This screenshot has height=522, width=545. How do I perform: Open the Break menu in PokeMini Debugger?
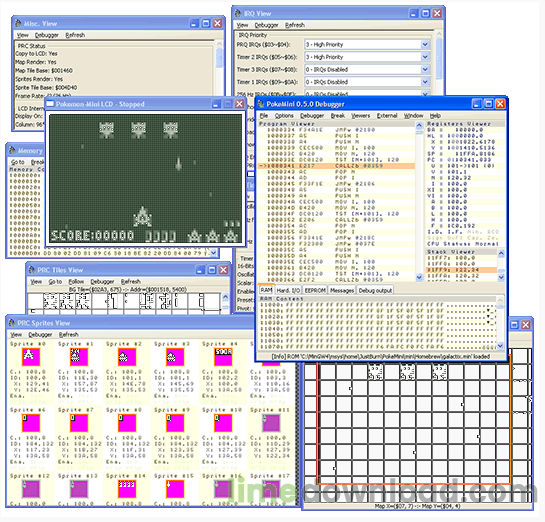point(337,115)
